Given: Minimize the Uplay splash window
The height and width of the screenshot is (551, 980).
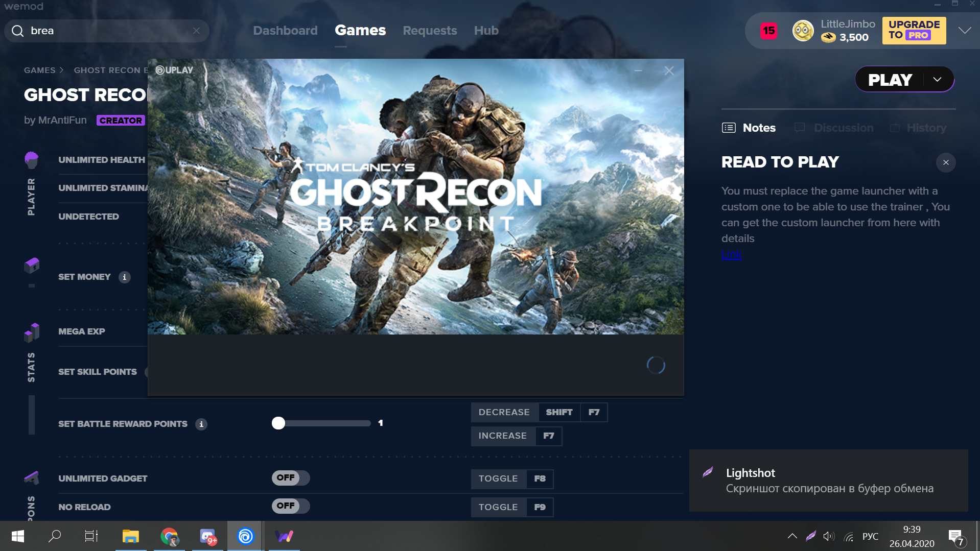Looking at the screenshot, I should click(638, 71).
